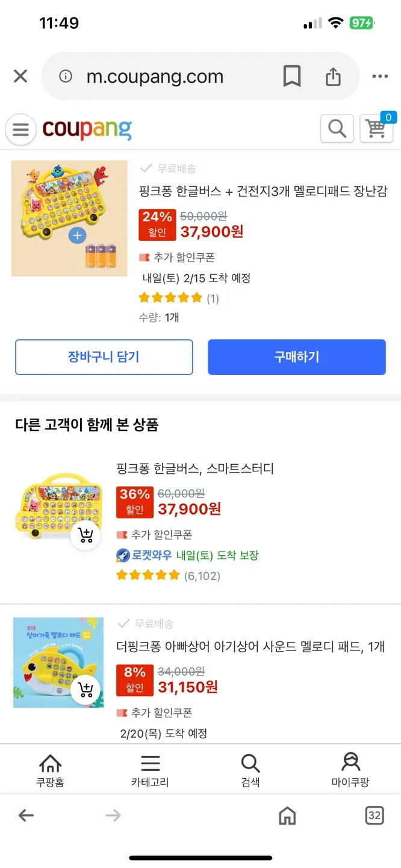
Task: Add 아기상어 멜로디 패드 to cart
Action: click(85, 690)
